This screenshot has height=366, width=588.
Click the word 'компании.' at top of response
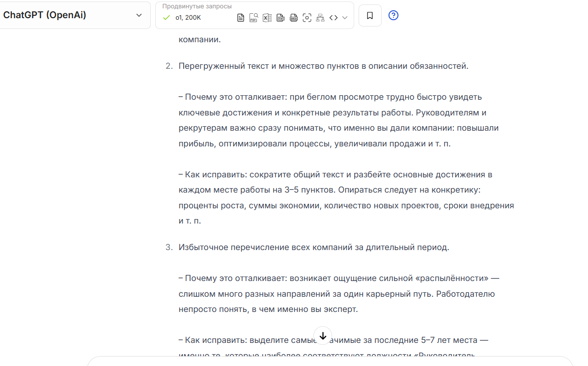click(x=199, y=39)
